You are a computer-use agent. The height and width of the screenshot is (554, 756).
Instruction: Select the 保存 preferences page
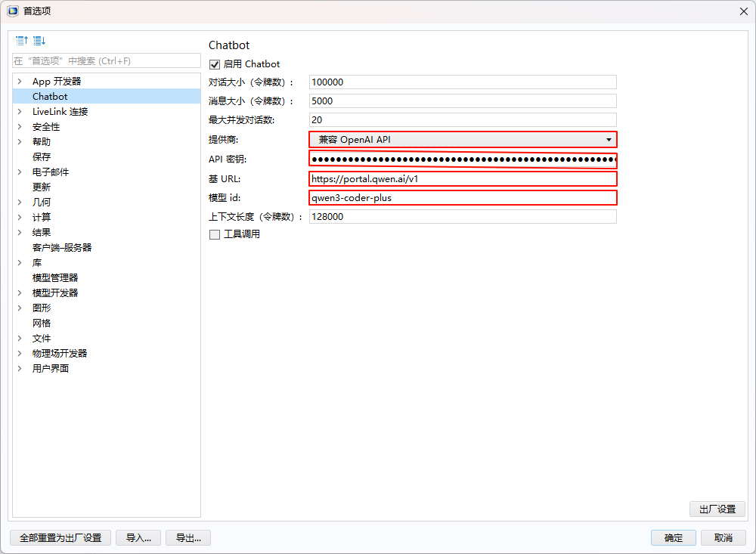coord(42,156)
